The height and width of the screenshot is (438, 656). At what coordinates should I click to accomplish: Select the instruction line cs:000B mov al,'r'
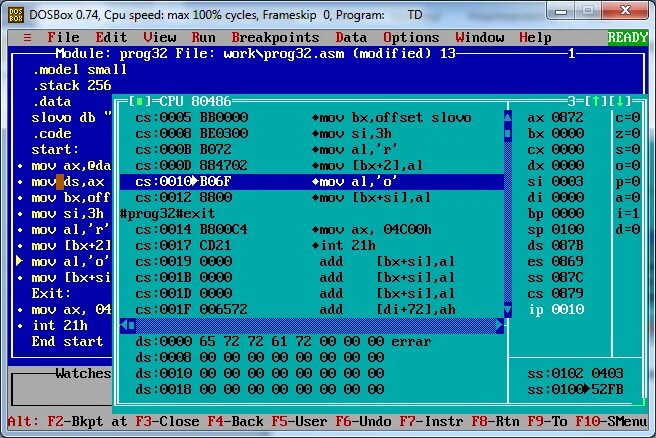coord(312,149)
